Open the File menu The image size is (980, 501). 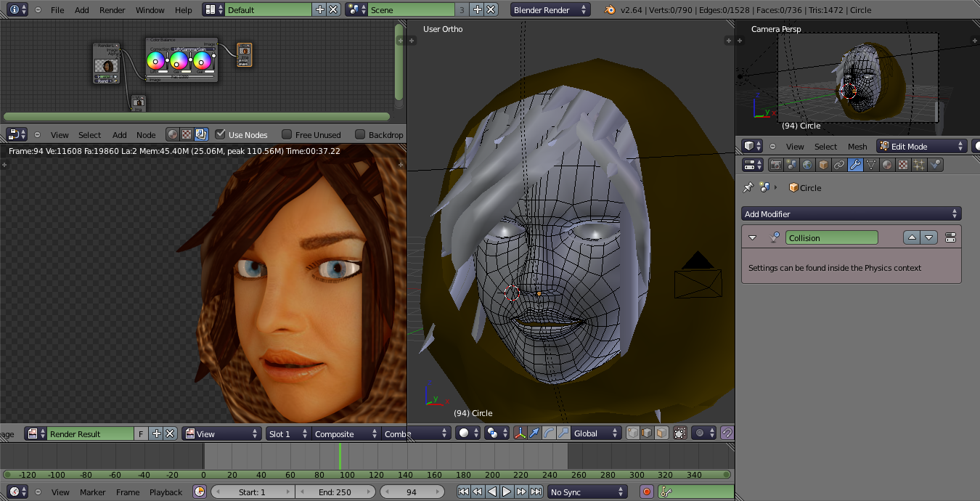click(57, 10)
